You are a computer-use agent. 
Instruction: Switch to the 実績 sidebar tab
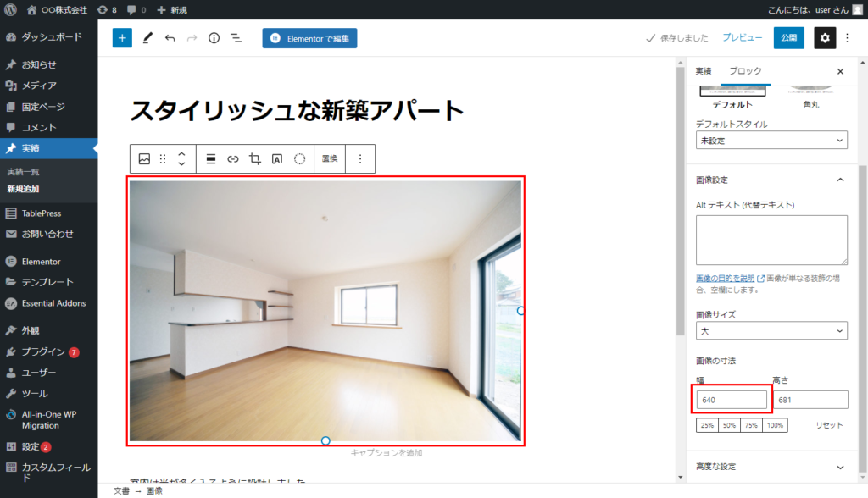[704, 71]
